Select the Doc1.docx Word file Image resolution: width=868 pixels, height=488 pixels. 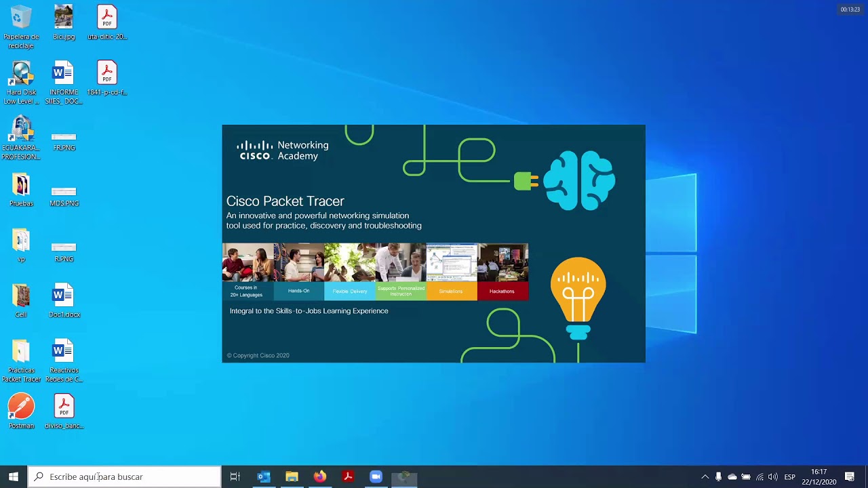(x=64, y=300)
